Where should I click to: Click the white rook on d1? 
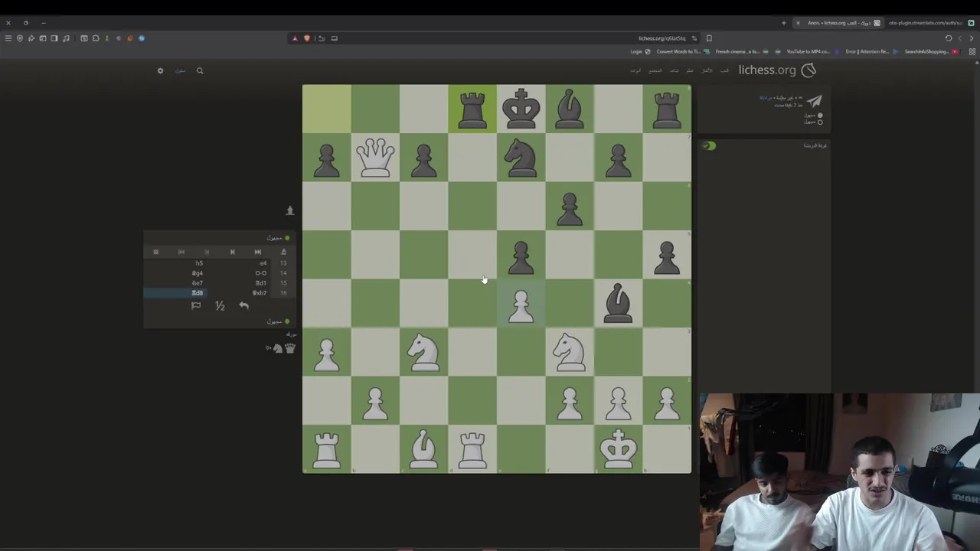pyautogui.click(x=472, y=448)
